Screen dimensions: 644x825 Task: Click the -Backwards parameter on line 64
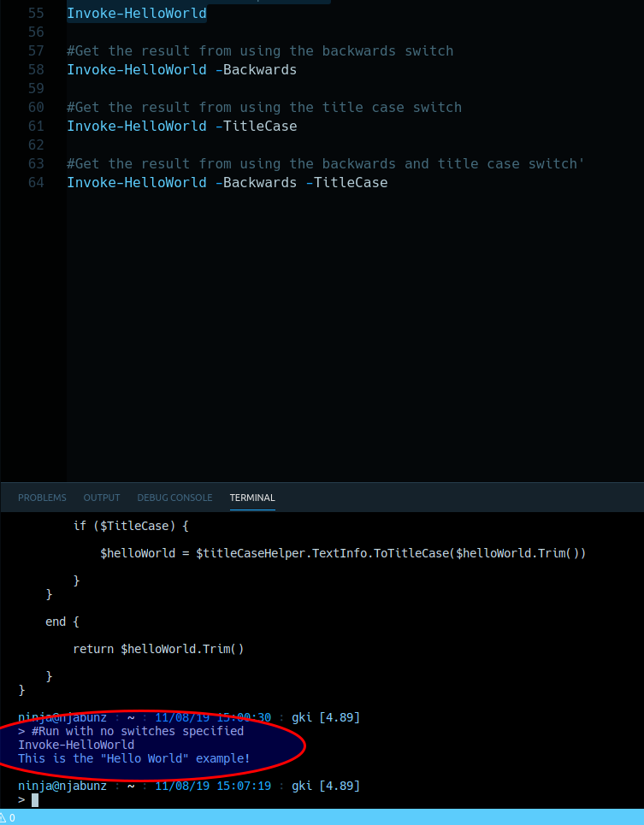click(256, 183)
